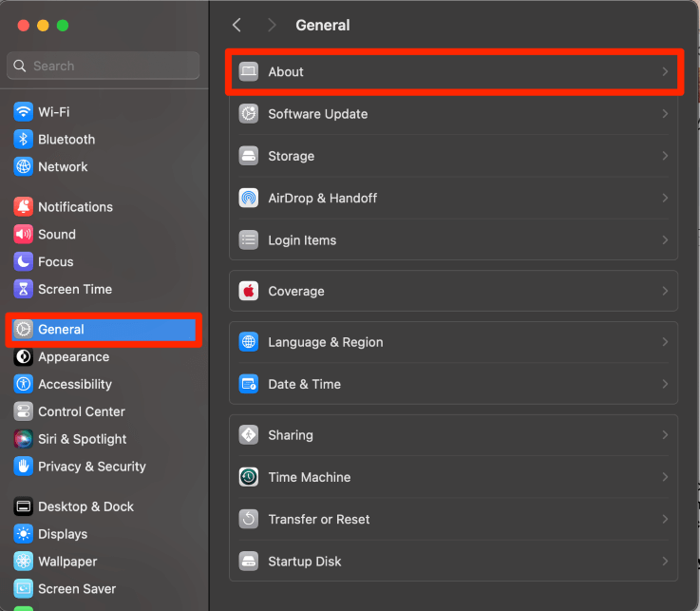700x611 pixels.
Task: Open the Time Machine clock icon
Action: pyautogui.click(x=249, y=477)
